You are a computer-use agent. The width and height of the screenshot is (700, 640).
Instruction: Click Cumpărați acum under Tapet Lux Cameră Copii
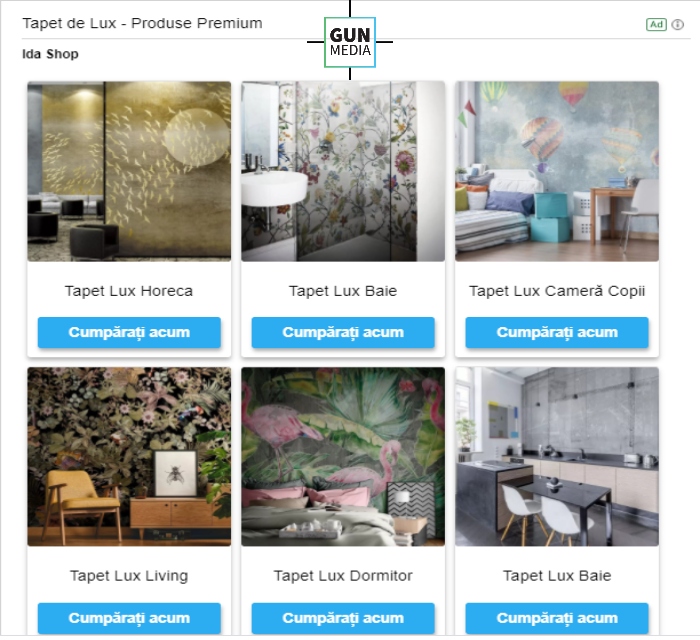pyautogui.click(x=557, y=332)
